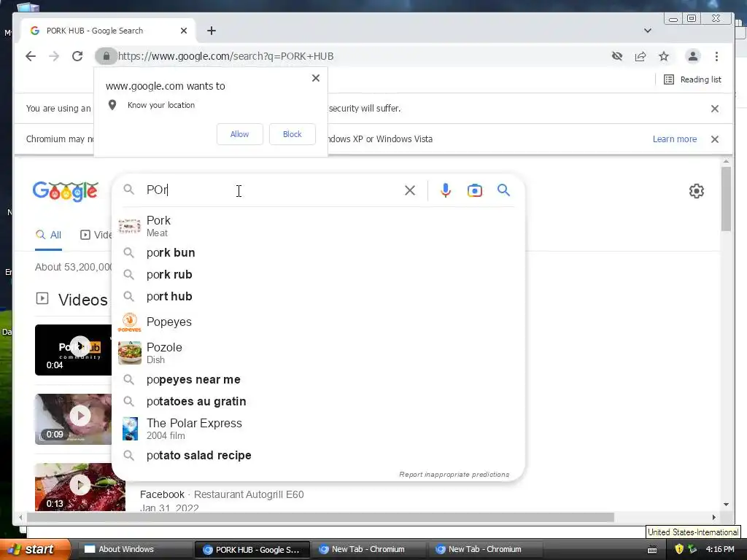Share this page icon in address bar

point(640,56)
